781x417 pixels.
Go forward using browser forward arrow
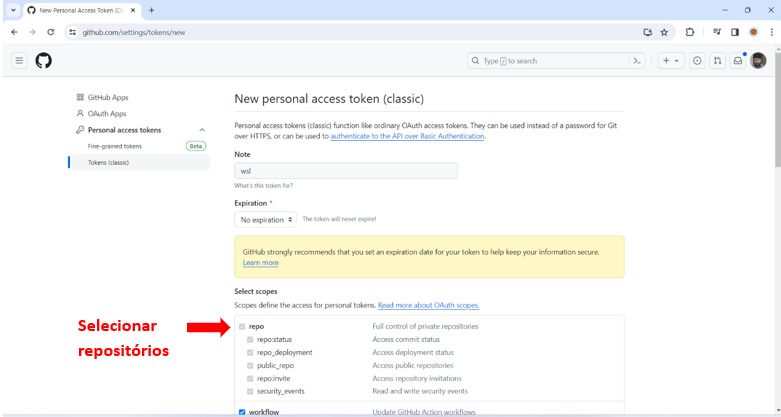point(32,32)
